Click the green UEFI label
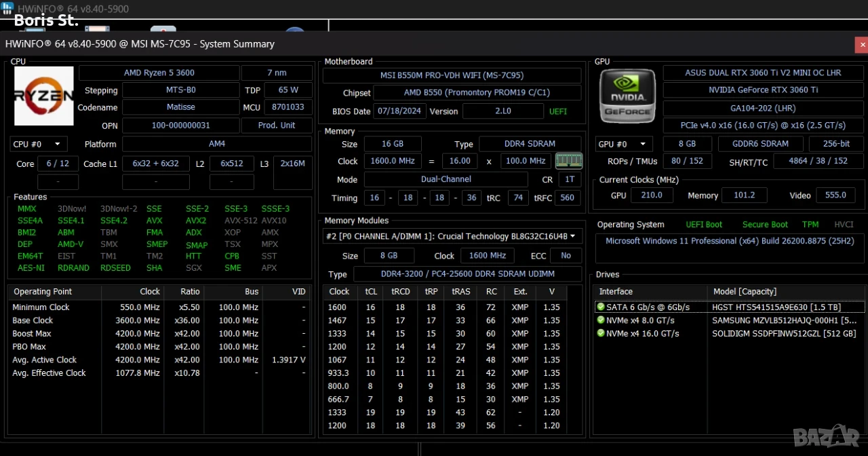The width and height of the screenshot is (868, 456). pyautogui.click(x=558, y=111)
